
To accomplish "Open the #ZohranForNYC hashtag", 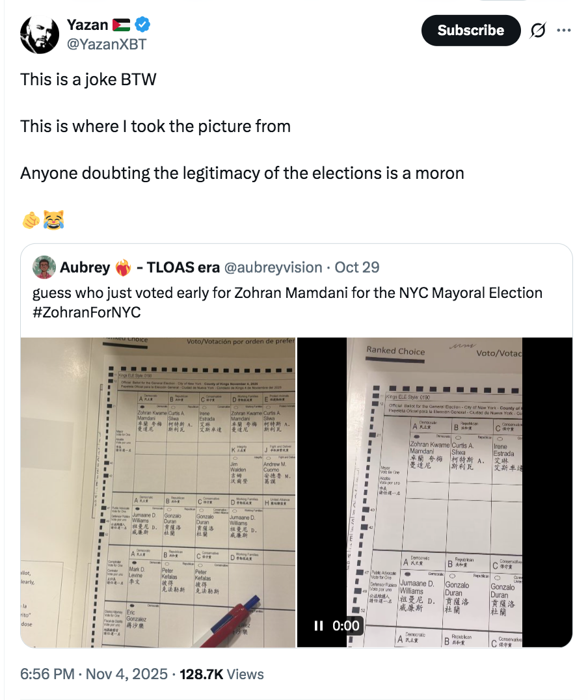I will [87, 312].
